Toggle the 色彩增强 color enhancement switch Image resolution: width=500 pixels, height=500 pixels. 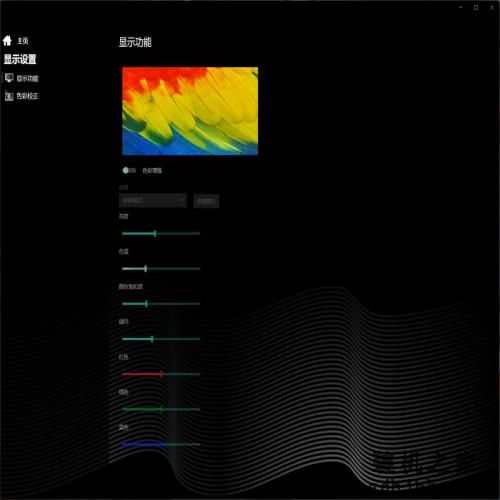pyautogui.click(x=129, y=170)
